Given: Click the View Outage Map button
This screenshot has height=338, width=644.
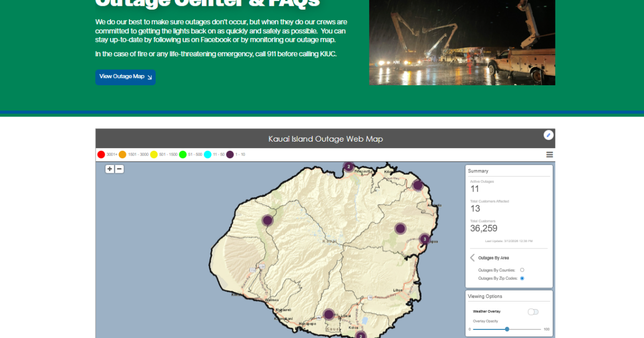Looking at the screenshot, I should point(125,77).
